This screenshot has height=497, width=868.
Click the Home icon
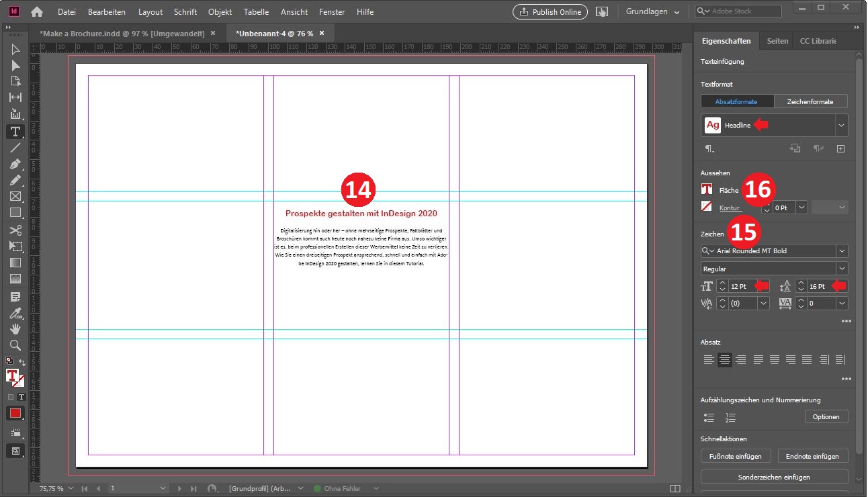[37, 12]
